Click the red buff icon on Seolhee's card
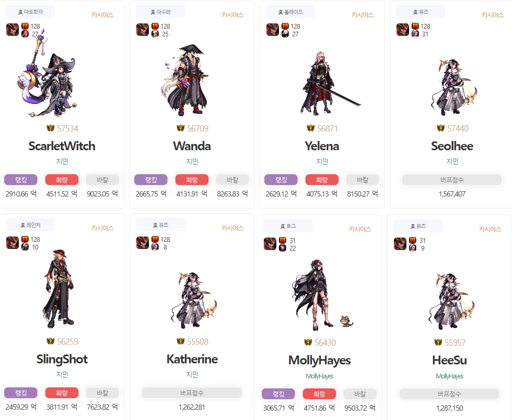This screenshot has height=420, width=512. click(x=415, y=26)
